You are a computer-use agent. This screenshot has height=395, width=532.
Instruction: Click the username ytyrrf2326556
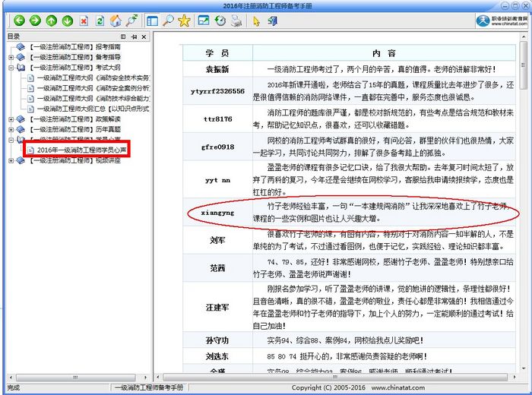(217, 91)
